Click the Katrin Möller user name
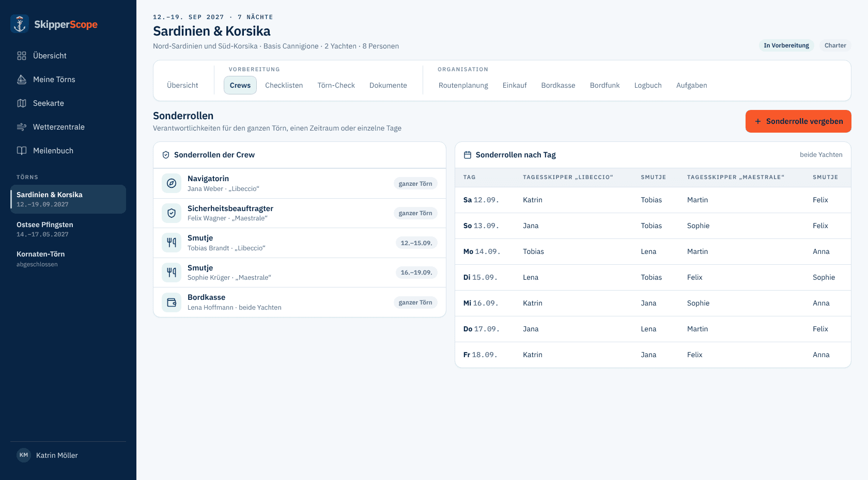 [57, 455]
